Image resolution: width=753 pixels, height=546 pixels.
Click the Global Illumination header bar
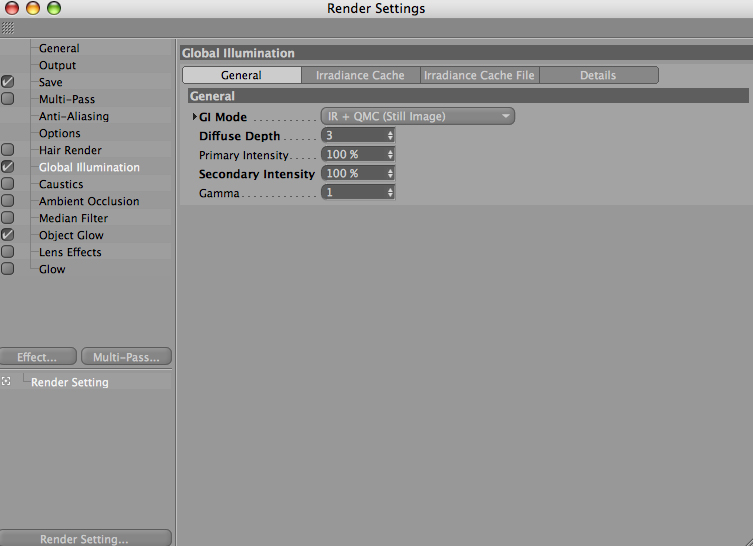[467, 53]
